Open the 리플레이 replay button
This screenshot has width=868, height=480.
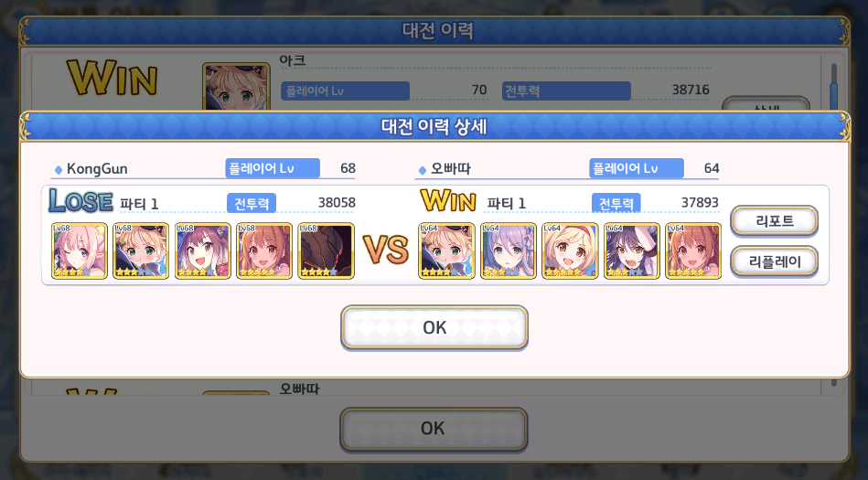774,261
